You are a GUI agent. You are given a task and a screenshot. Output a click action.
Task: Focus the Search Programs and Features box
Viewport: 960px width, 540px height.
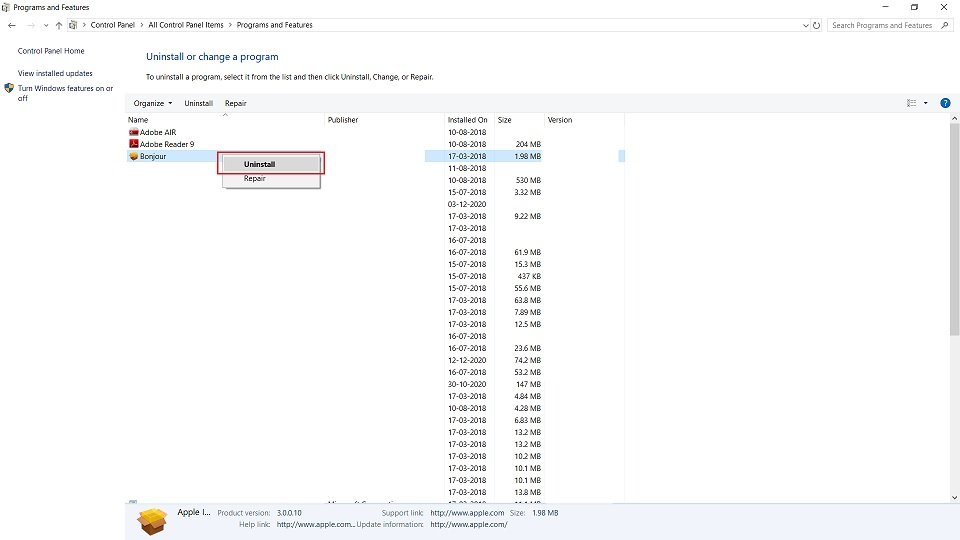click(882, 25)
